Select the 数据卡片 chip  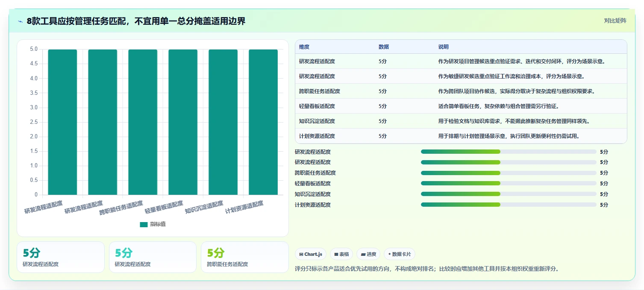[x=400, y=254]
